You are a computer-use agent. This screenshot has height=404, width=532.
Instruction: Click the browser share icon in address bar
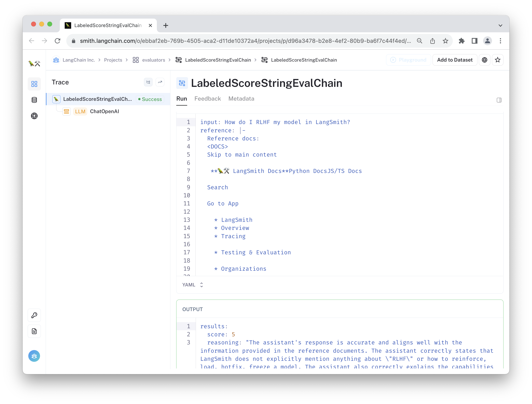[x=432, y=41]
